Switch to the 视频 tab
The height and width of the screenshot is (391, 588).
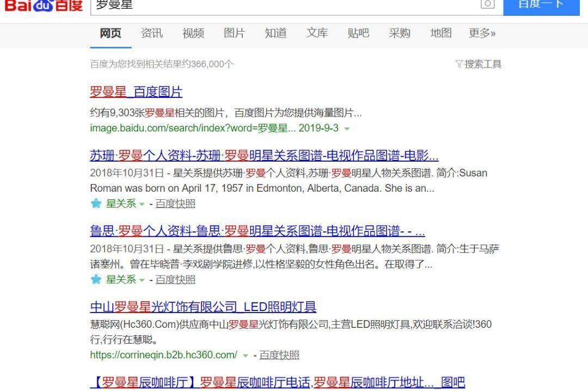click(193, 33)
